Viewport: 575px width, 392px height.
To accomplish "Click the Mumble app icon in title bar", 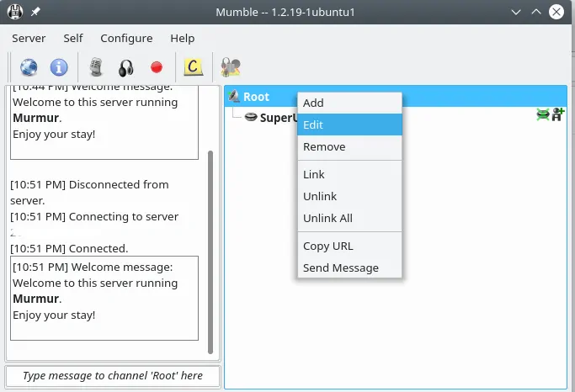I will click(15, 12).
